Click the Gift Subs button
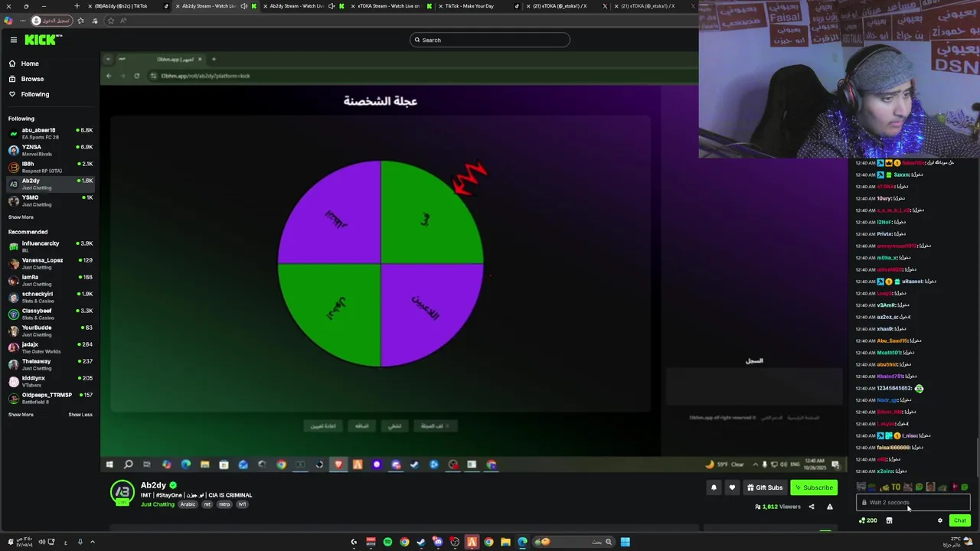The image size is (980, 551). pyautogui.click(x=765, y=487)
